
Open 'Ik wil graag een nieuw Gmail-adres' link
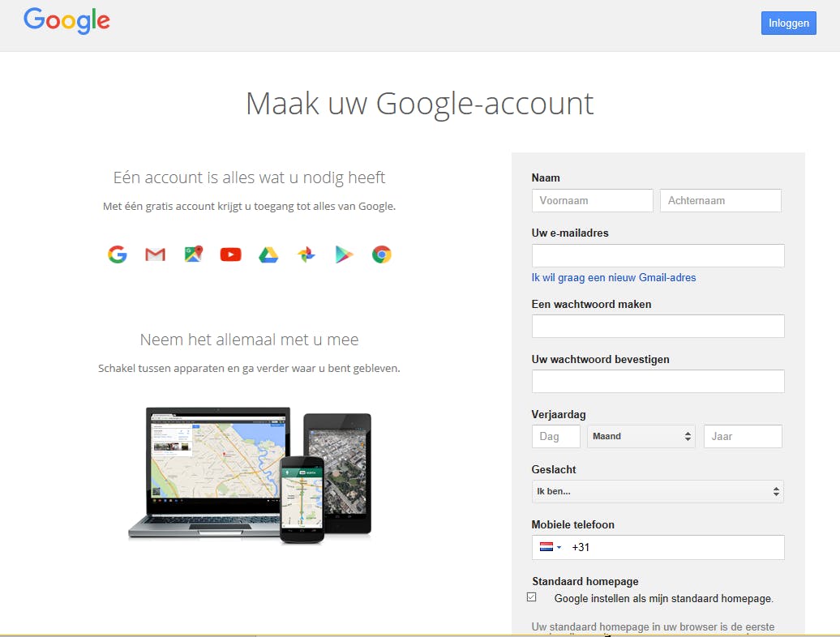614,277
